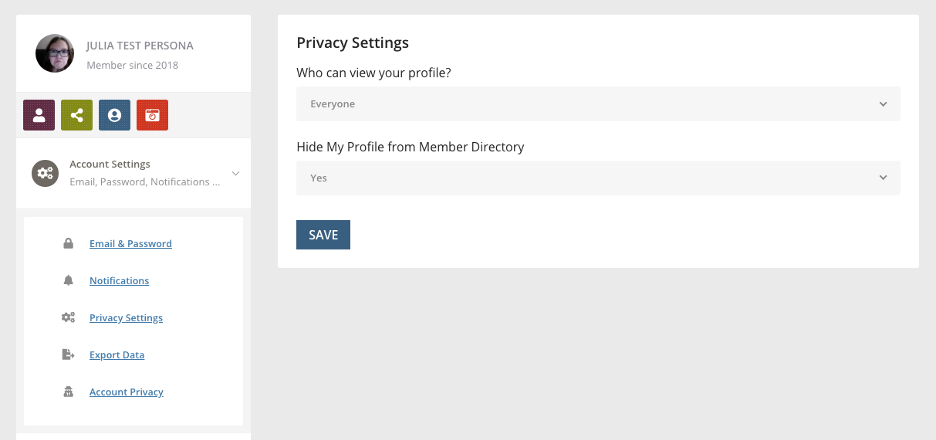
Task: Click the bell icon beside Notifications
Action: 68,281
